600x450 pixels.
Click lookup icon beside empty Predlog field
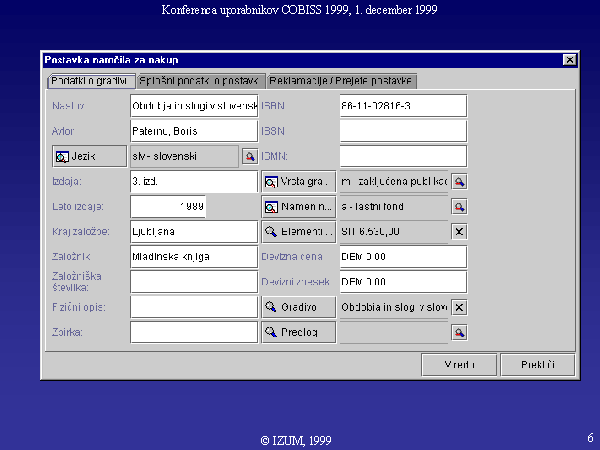(x=459, y=332)
